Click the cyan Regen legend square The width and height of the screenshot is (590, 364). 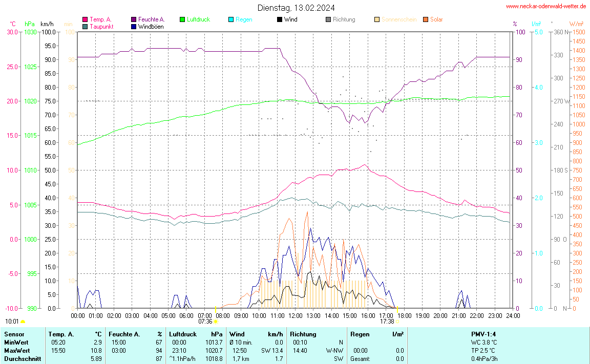coord(231,19)
